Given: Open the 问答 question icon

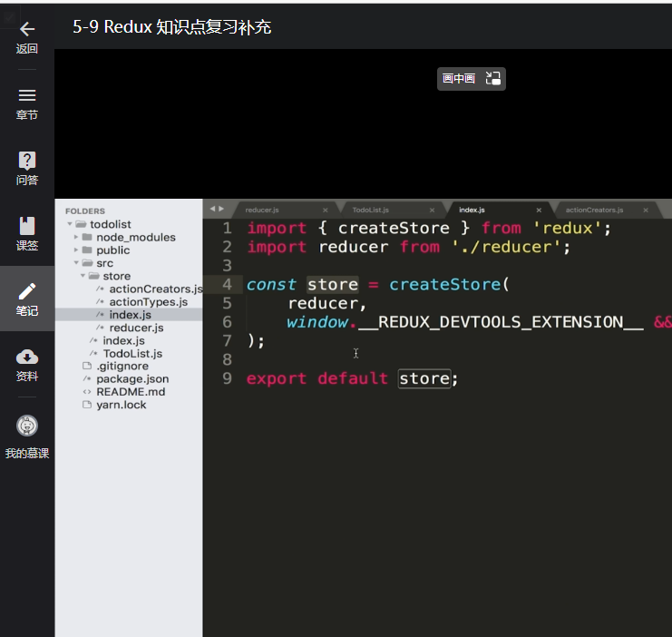Looking at the screenshot, I should point(27,161).
